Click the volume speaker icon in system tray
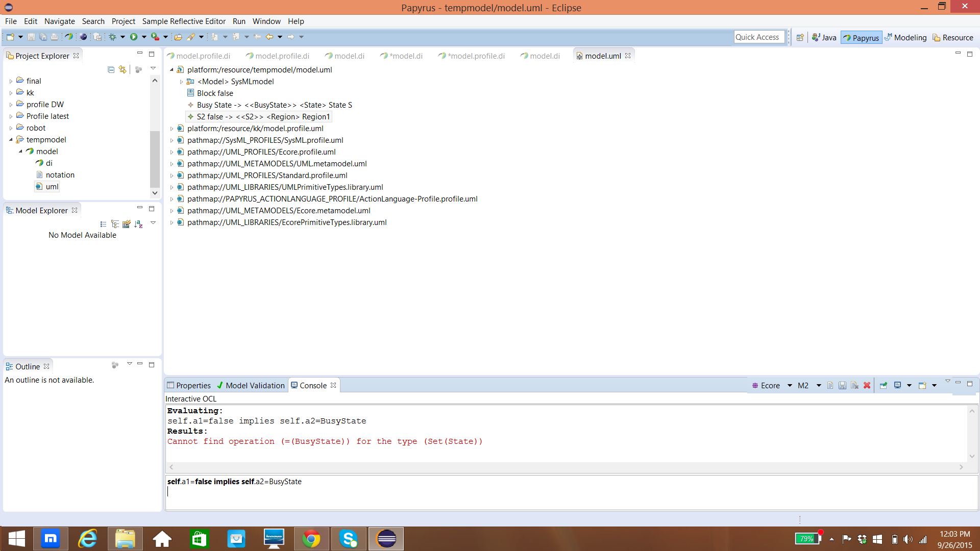The width and height of the screenshot is (980, 551). (908, 539)
